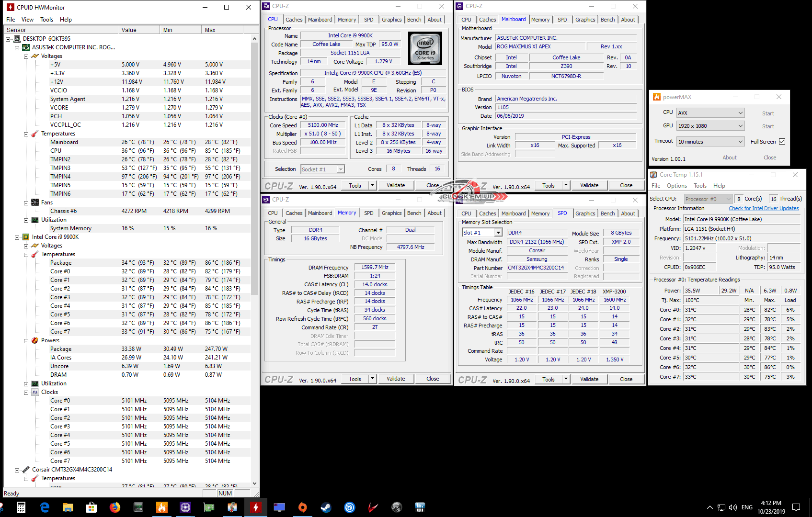Click the Intel Core i9 9900K chip icon
Viewport: 812px width, 517px height.
pyautogui.click(x=26, y=237)
